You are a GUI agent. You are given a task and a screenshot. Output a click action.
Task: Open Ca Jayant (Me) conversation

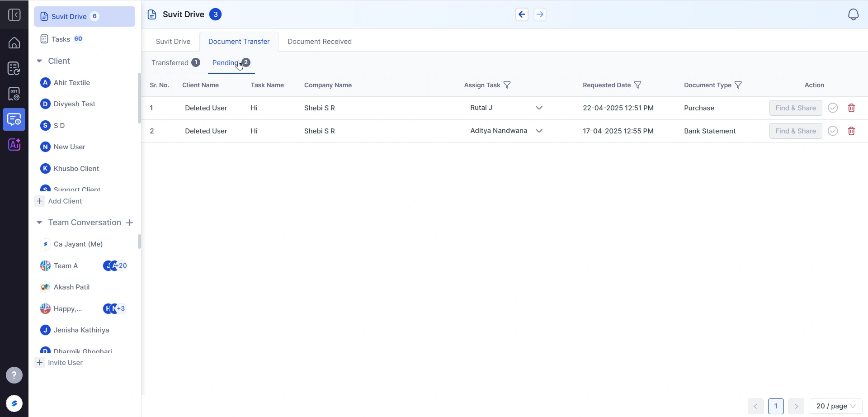click(x=78, y=244)
